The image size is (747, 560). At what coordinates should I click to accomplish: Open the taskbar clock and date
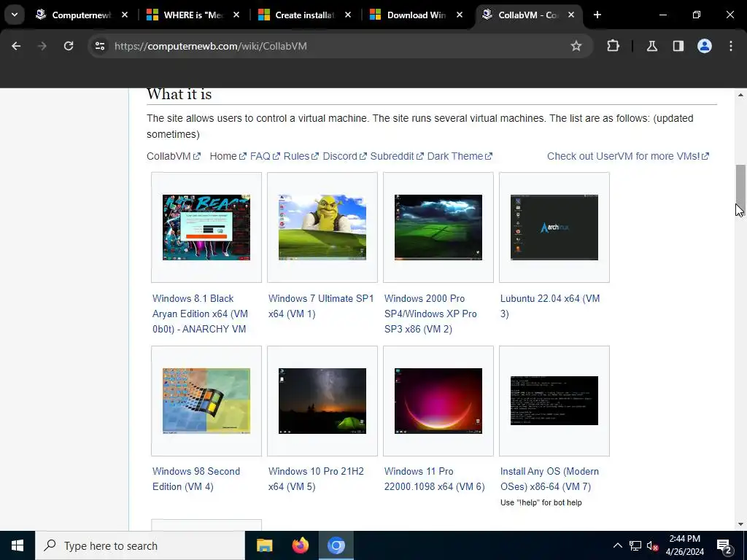(x=684, y=545)
